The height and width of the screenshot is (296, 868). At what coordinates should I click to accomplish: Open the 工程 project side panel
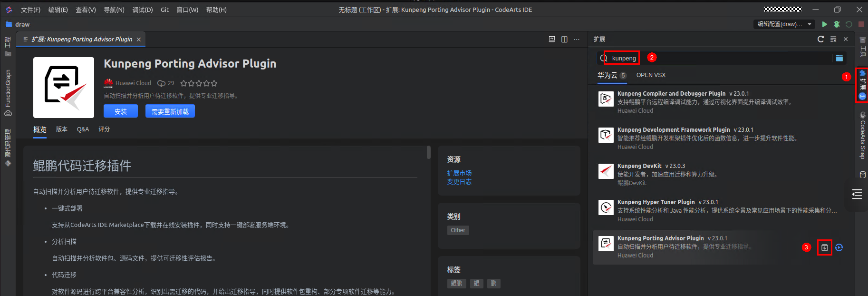(8, 47)
